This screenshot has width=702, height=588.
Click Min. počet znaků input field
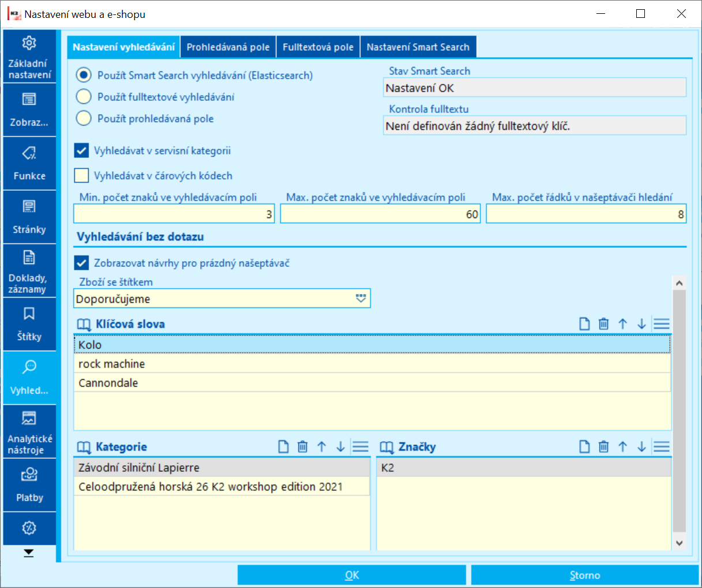point(174,214)
